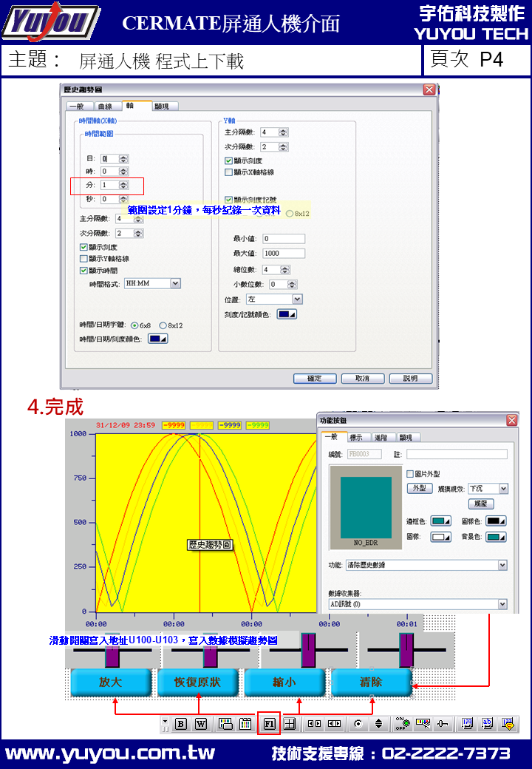Click the 最小值 input field
Image resolution: width=532 pixels, height=769 pixels.
284,239
